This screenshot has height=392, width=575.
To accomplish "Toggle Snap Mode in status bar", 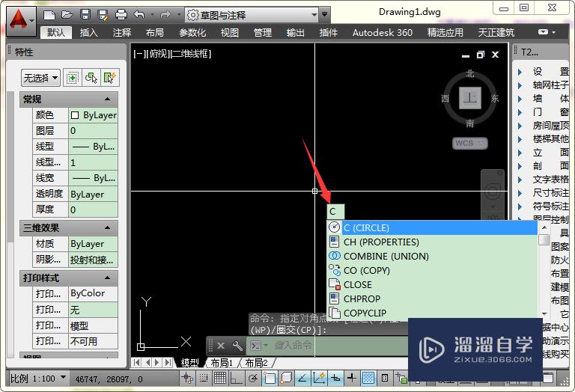I will [x=204, y=378].
